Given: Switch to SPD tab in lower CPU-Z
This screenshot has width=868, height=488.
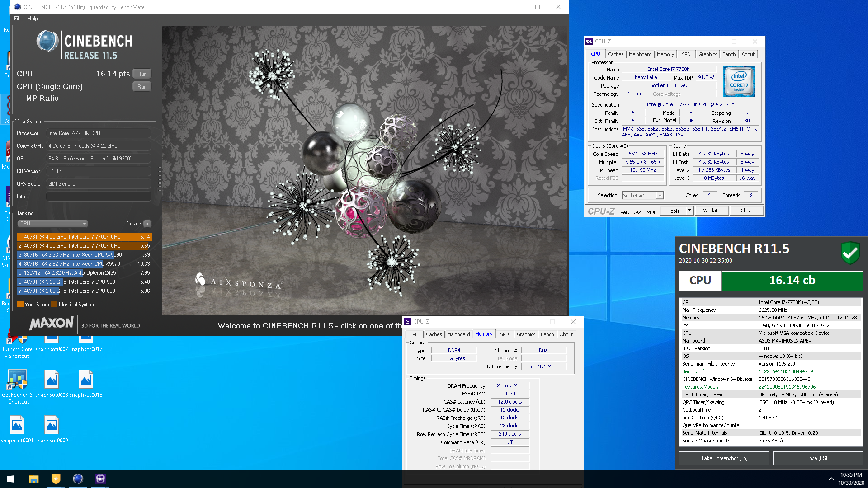Looking at the screenshot, I should (x=504, y=334).
